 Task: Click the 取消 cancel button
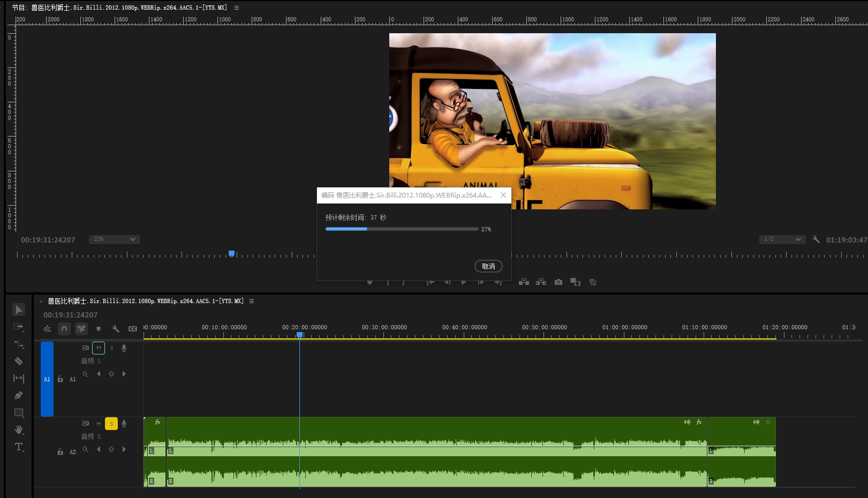pyautogui.click(x=488, y=266)
